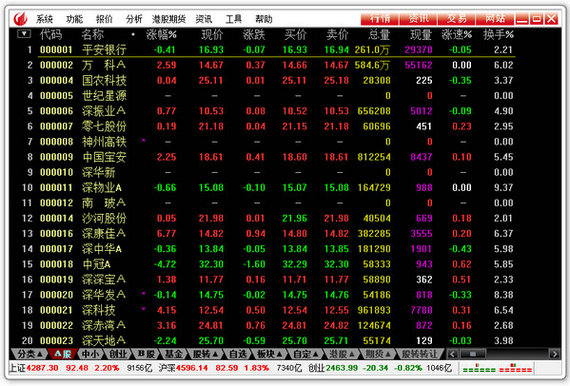570x386 pixels.
Task: Click the red-green connection status indicator
Action: tap(497, 368)
